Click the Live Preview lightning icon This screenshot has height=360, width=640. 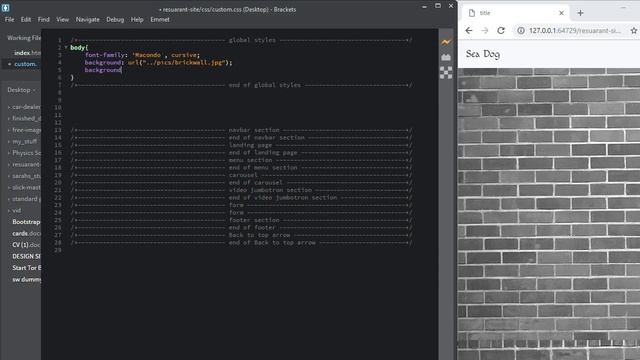tap(446, 42)
